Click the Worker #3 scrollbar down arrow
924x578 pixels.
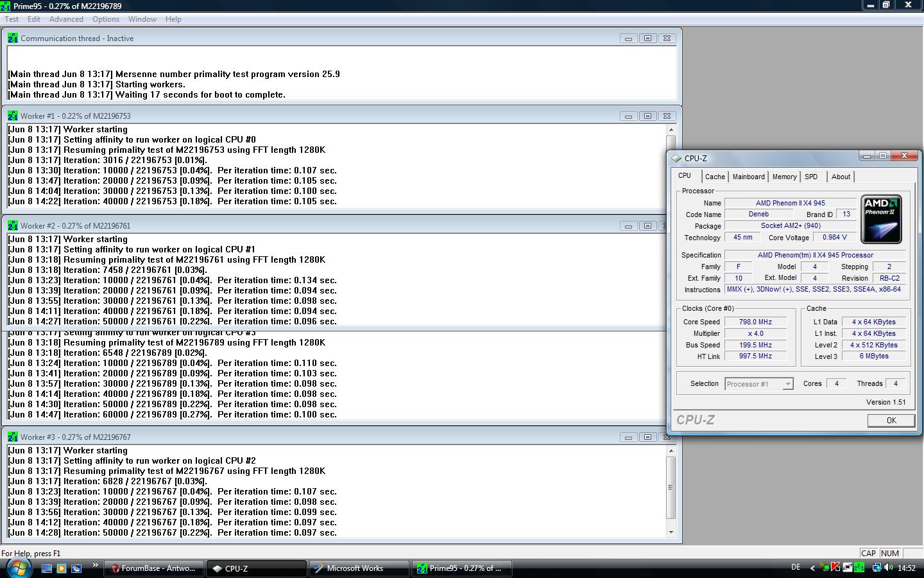coord(671,532)
